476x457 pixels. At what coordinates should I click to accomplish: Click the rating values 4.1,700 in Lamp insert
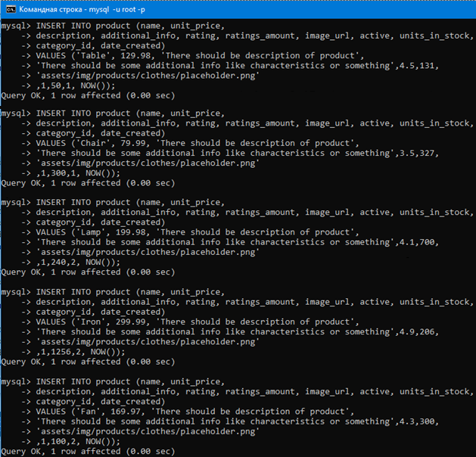point(417,242)
